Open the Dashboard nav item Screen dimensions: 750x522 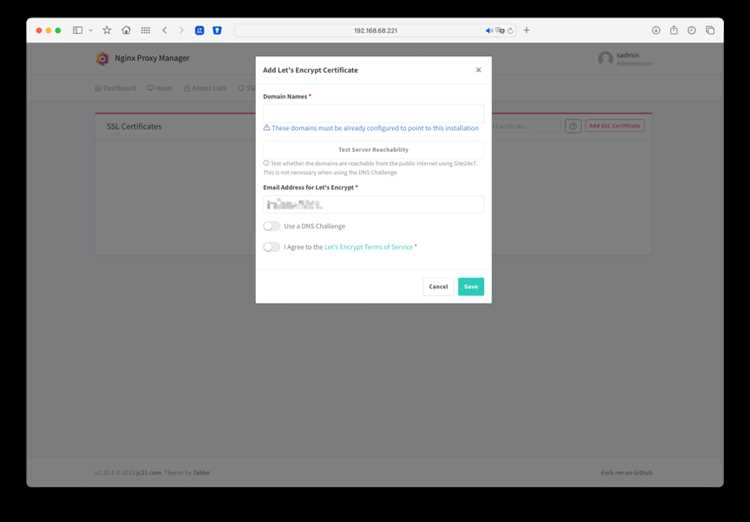(x=115, y=88)
